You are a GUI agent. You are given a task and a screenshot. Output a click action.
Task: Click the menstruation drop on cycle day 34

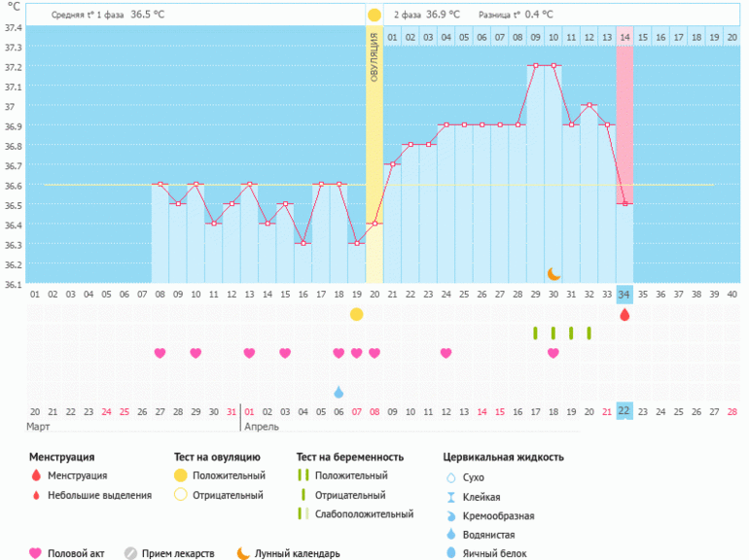click(624, 314)
